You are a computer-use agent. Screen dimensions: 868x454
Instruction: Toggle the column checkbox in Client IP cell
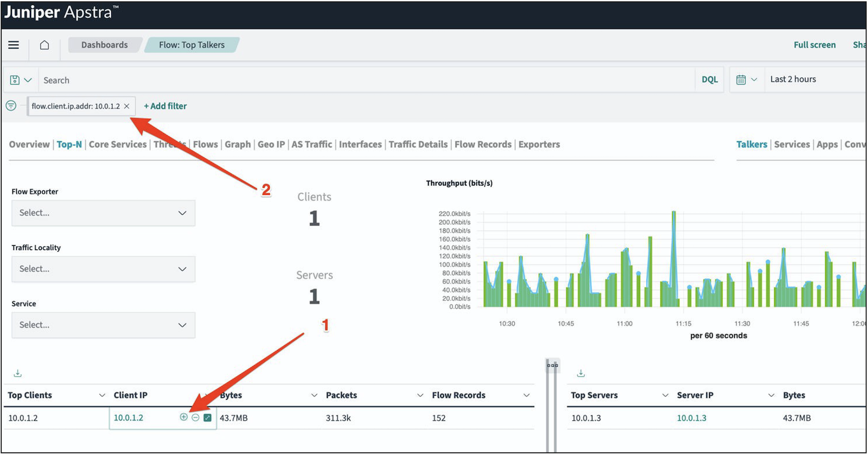tap(207, 418)
